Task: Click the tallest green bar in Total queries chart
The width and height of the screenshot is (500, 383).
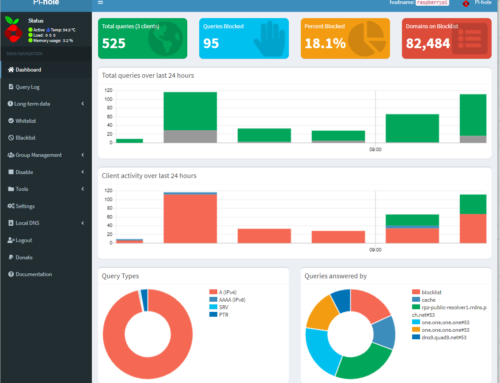Action: 190,111
